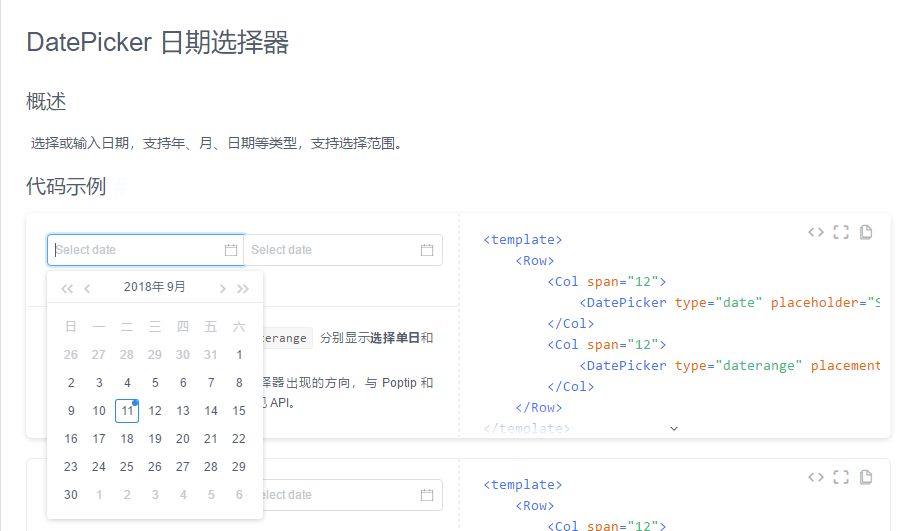Choose date 20 in the calendar
This screenshot has width=908, height=531.
(x=183, y=439)
